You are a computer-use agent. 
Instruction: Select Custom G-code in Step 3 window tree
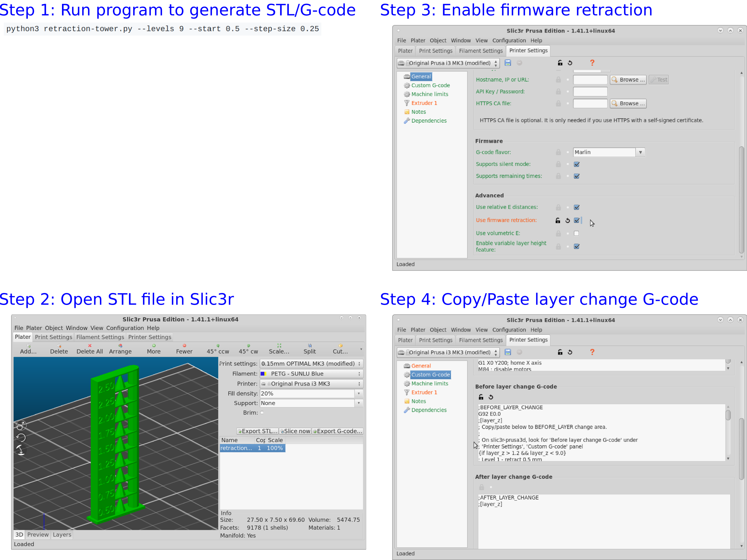(x=430, y=85)
